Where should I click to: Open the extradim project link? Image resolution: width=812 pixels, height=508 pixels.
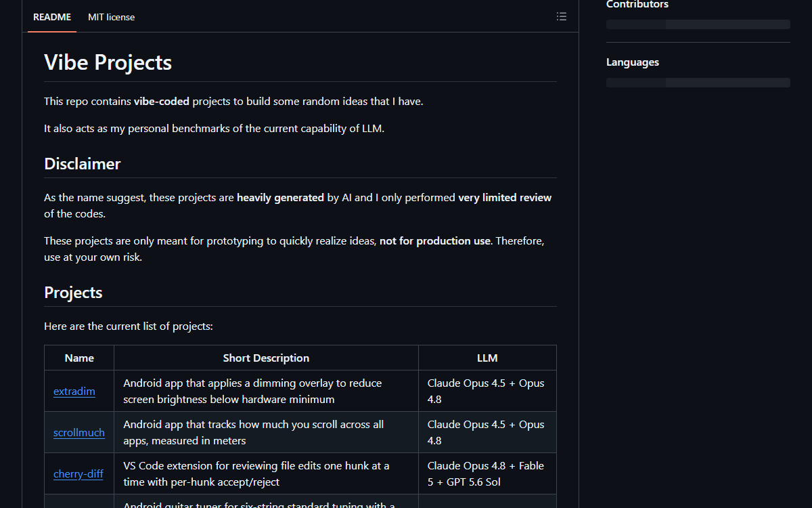coord(74,391)
